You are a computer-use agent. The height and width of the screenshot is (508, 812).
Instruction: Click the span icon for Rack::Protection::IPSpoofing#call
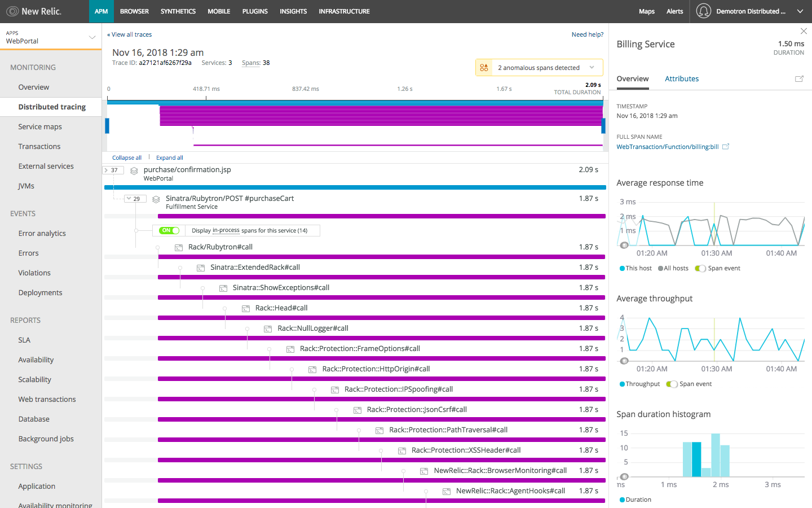(x=335, y=390)
